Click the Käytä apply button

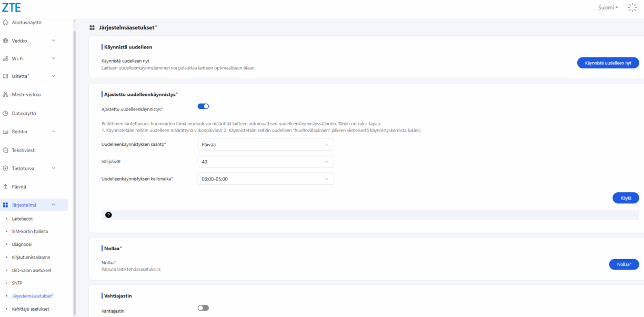(x=626, y=198)
